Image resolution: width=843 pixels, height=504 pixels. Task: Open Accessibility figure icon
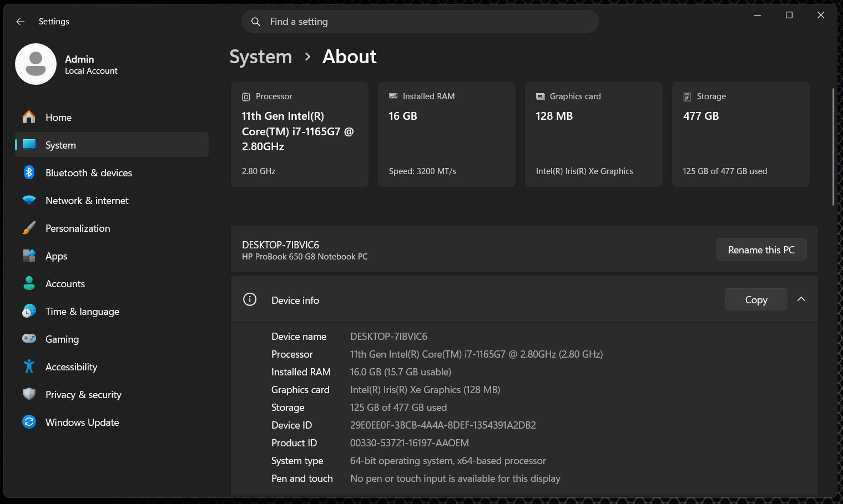pos(29,366)
